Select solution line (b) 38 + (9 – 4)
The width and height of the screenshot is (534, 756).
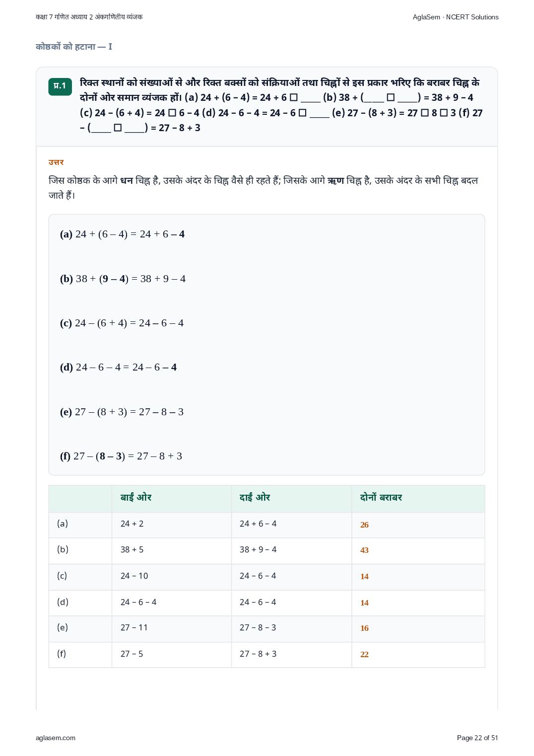click(x=123, y=279)
